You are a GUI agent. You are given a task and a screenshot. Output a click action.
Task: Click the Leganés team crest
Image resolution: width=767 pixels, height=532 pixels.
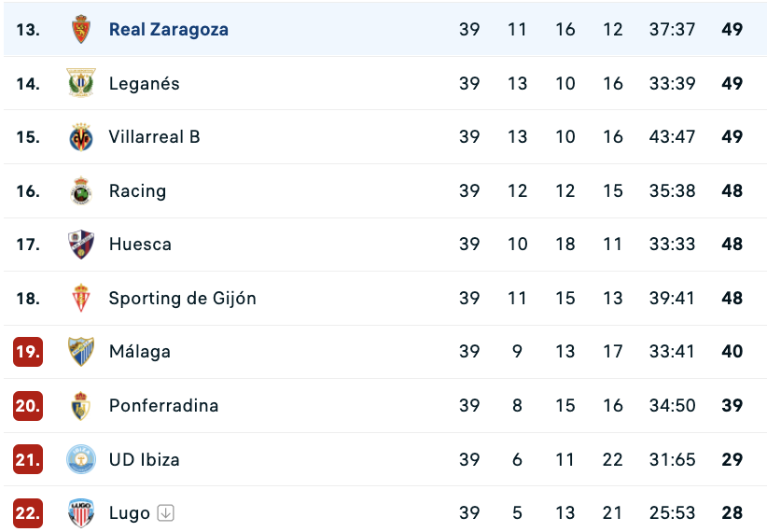(81, 83)
